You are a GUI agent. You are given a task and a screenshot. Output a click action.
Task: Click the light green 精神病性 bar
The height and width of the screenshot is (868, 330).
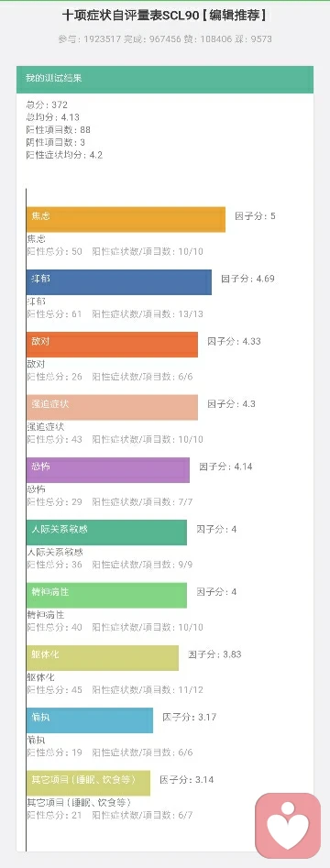click(x=106, y=595)
